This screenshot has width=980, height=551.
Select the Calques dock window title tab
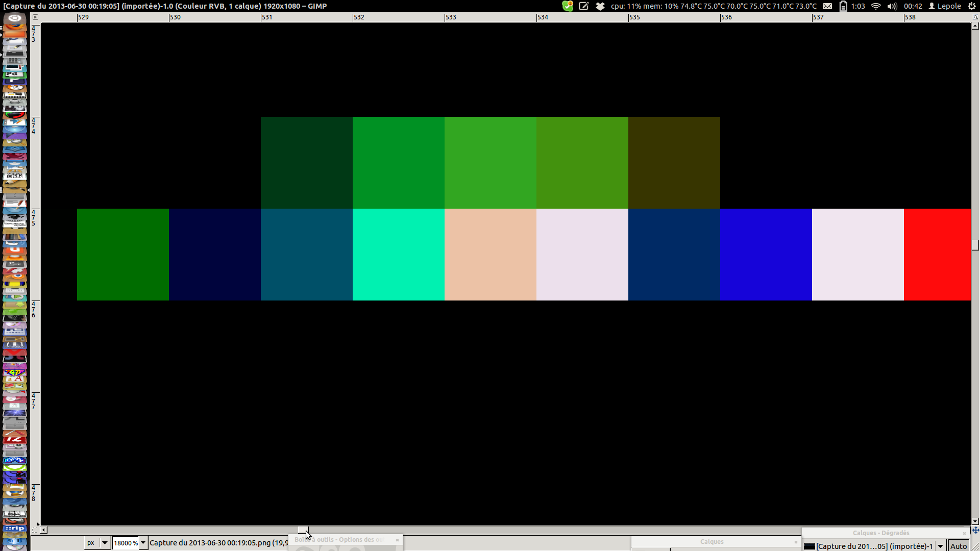point(712,542)
